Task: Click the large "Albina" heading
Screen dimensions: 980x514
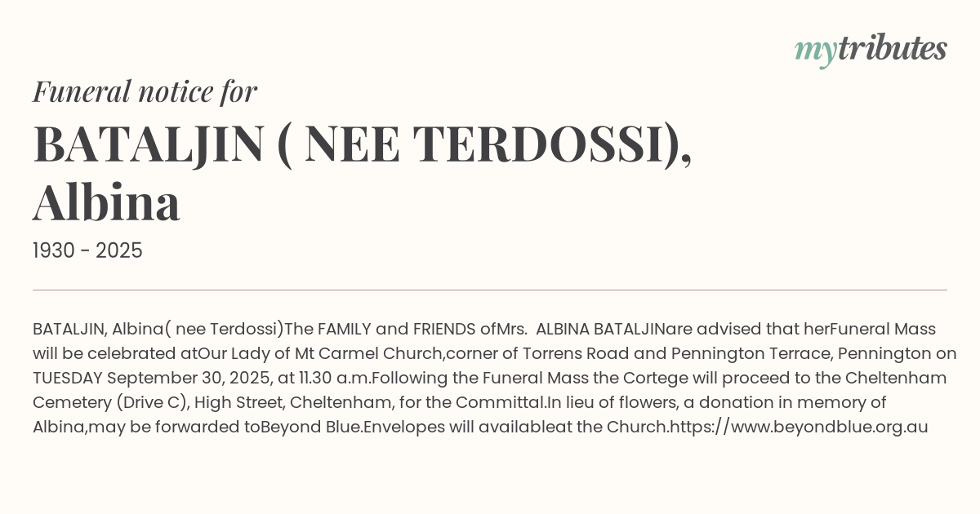Action: (106, 203)
